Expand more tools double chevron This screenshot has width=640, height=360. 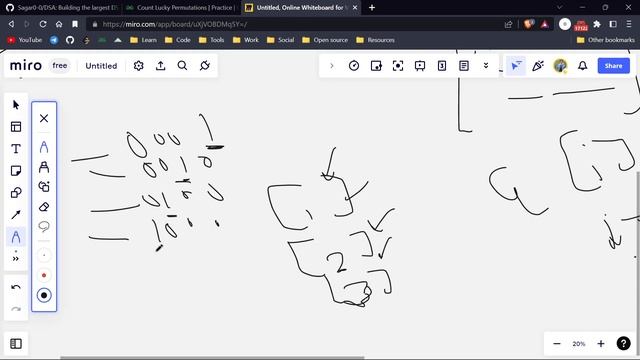[16, 259]
